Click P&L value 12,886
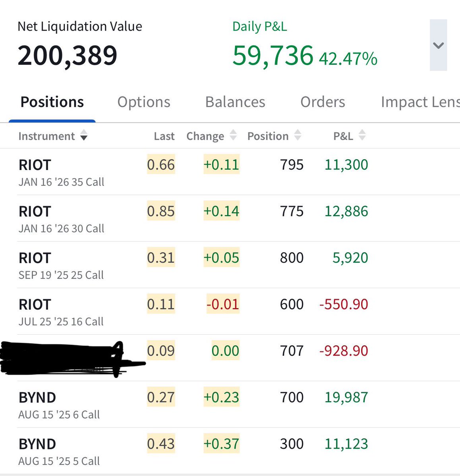The height and width of the screenshot is (476, 460). [x=346, y=211]
